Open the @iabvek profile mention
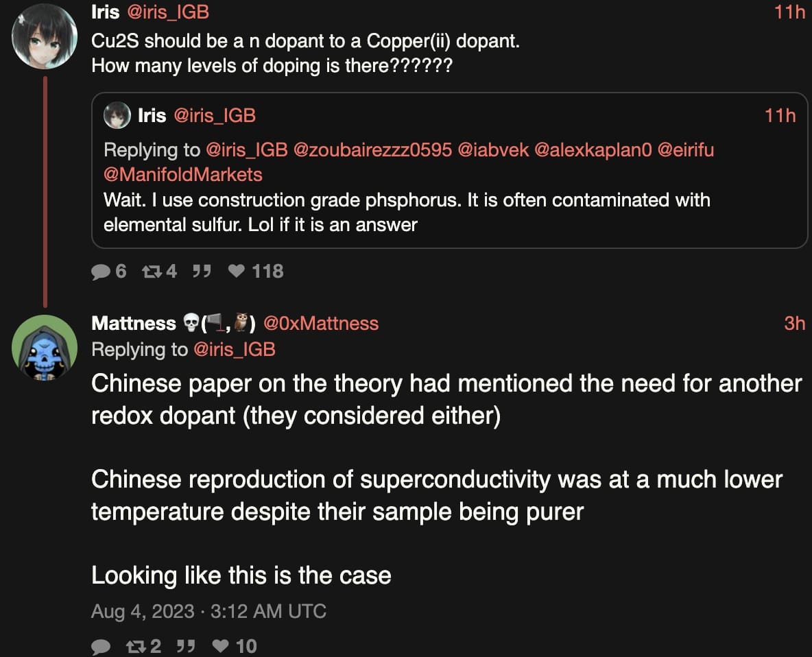This screenshot has height=657, width=812. pyautogui.click(x=493, y=150)
